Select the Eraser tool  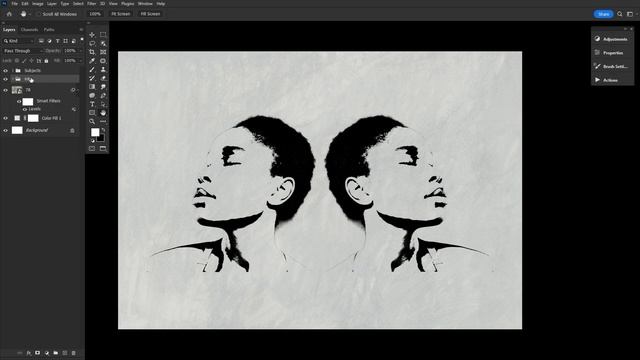[103, 78]
